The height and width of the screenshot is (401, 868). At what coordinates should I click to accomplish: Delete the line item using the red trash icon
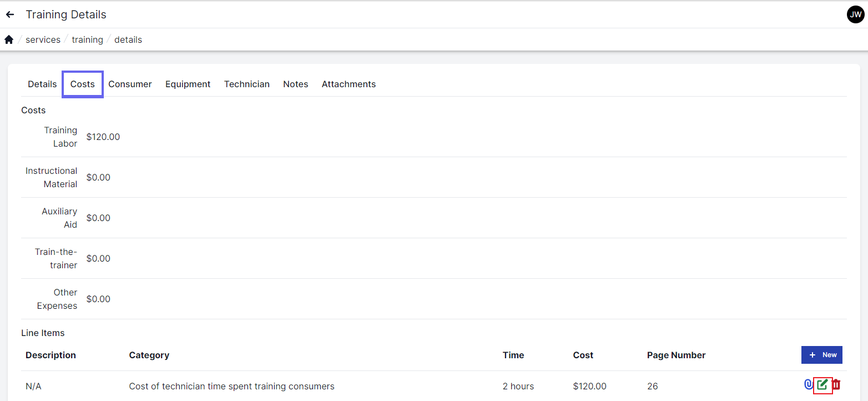836,384
